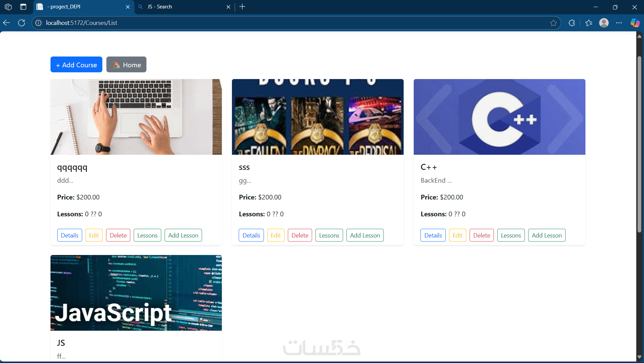The image size is (644, 363).
Task: Click the laptop thumbnail of qqqqqq course
Action: click(x=136, y=117)
